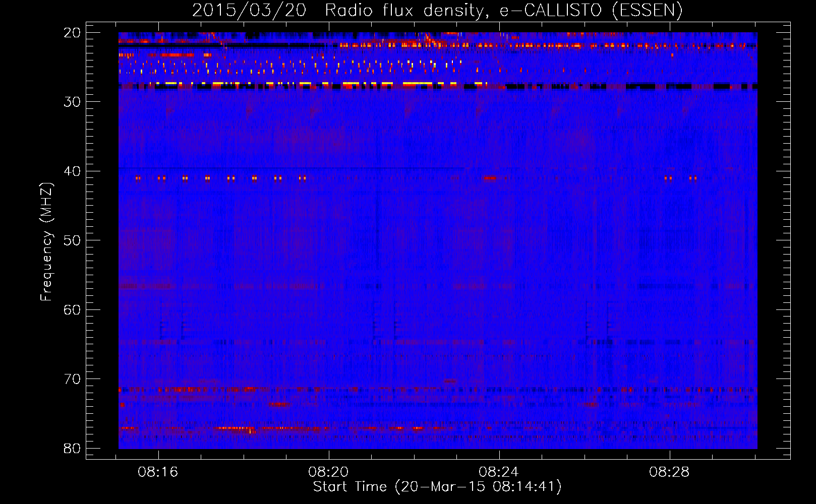Screen dimensions: 816x504
Task: Click the 08:24 time axis label
Action: pyautogui.click(x=499, y=472)
